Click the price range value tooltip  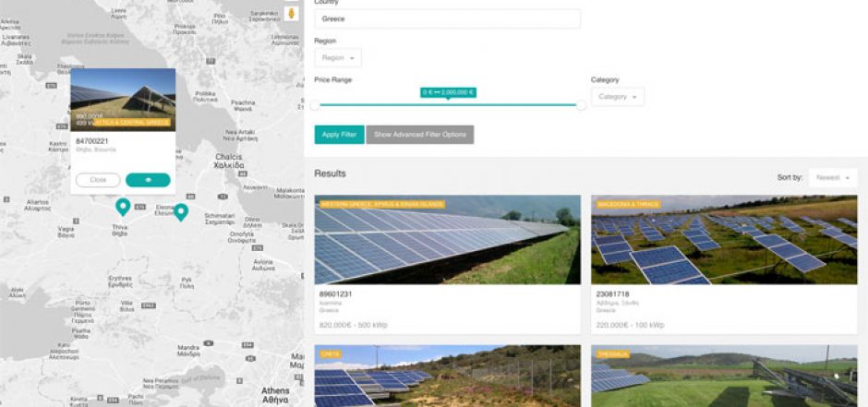[x=448, y=92]
